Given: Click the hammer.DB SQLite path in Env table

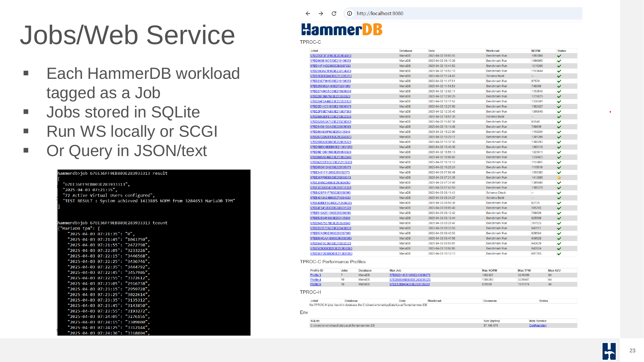Looking at the screenshot, I should pos(342,326).
